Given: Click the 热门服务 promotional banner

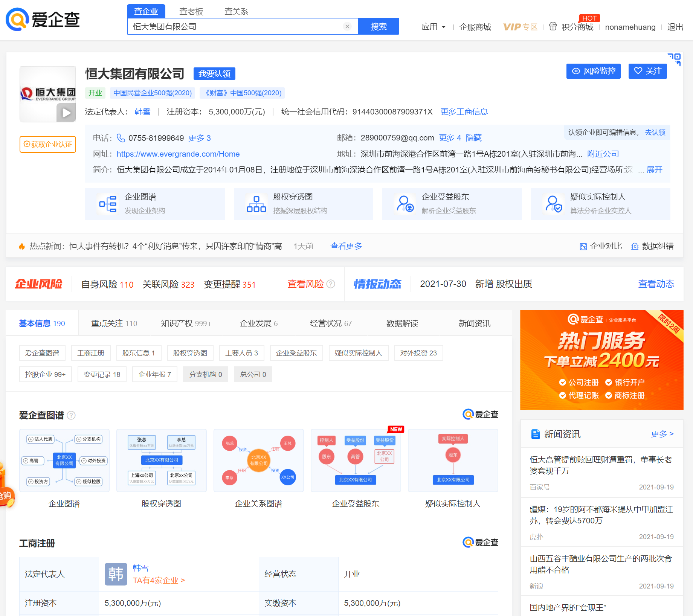Looking at the screenshot, I should [x=602, y=360].
